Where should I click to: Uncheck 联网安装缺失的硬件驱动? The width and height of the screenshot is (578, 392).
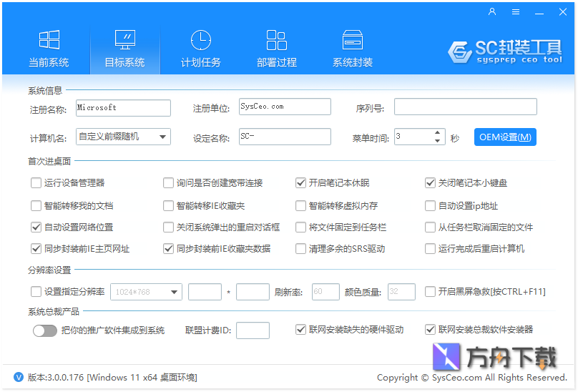tap(300, 329)
